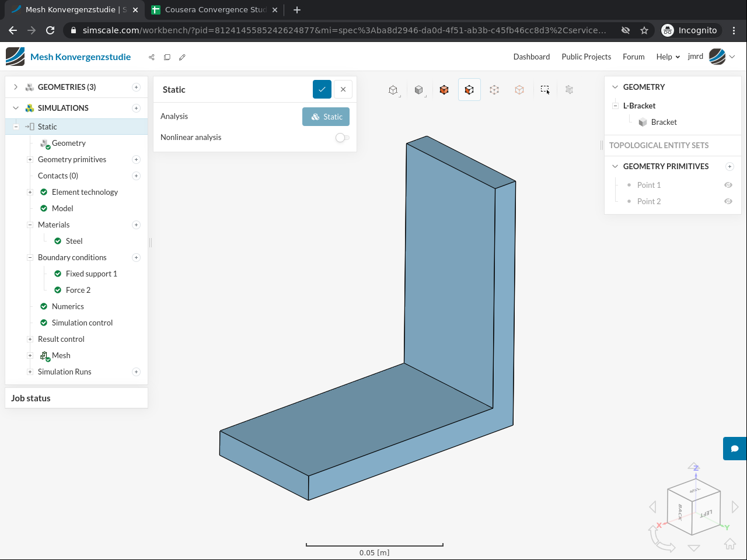The height and width of the screenshot is (560, 747).
Task: Toggle visibility of Point 2
Action: click(728, 201)
